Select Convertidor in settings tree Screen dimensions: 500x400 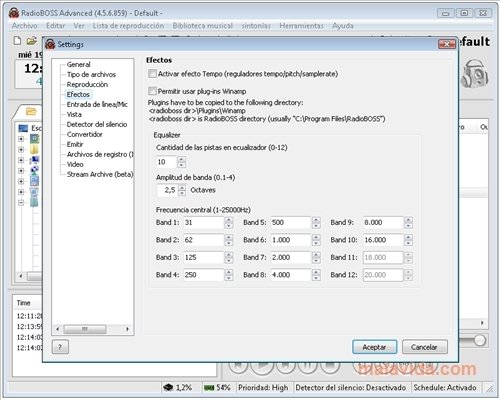coord(84,134)
